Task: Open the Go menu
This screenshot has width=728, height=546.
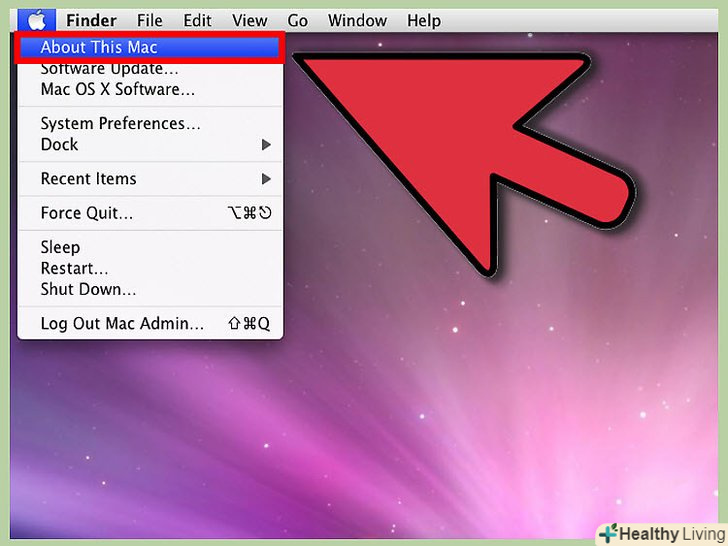Action: click(298, 20)
